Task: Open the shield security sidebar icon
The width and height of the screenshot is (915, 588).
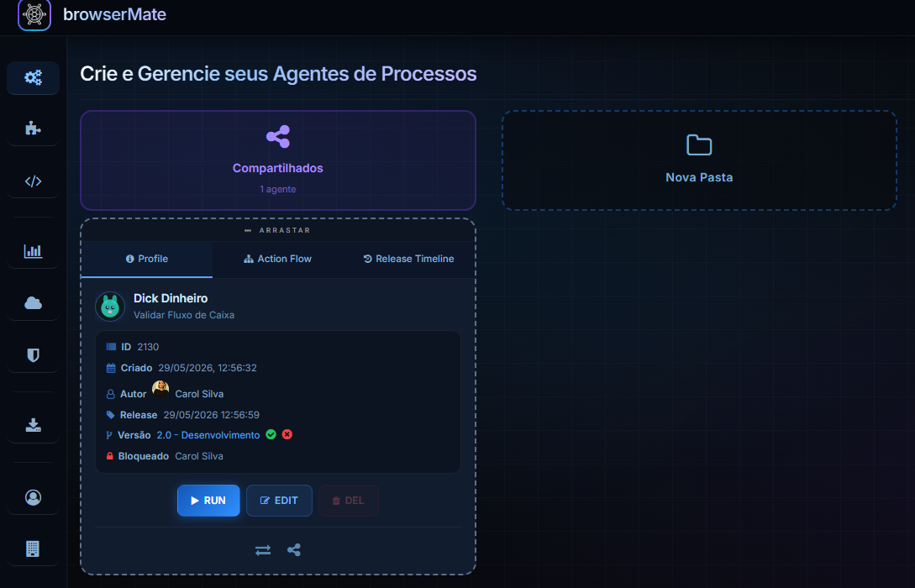Action: (x=34, y=355)
